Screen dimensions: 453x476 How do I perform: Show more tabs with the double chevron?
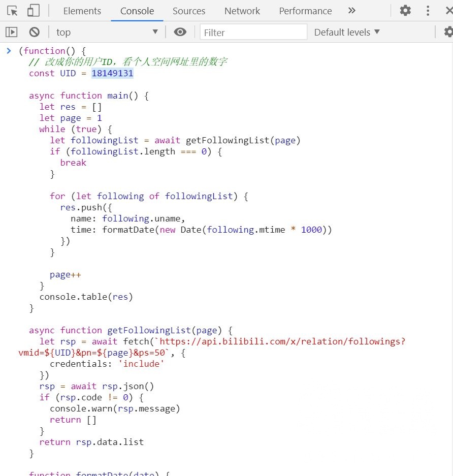(351, 11)
